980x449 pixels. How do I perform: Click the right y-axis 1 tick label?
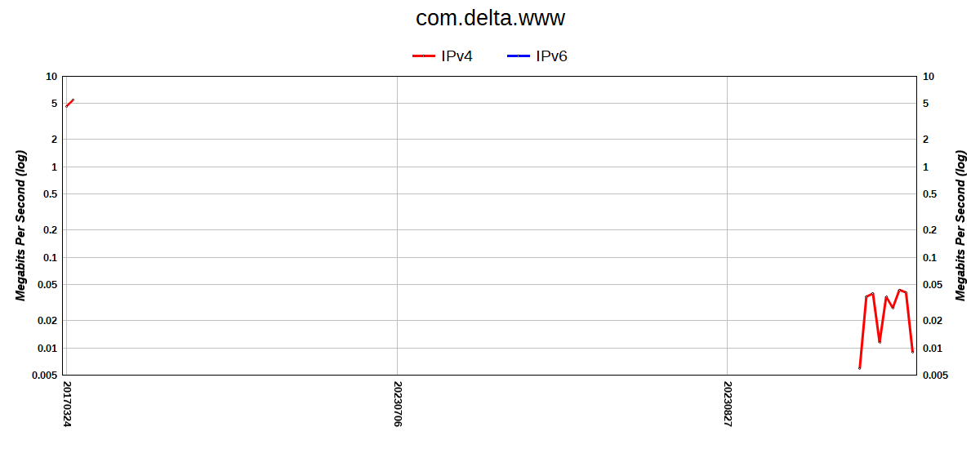click(925, 167)
